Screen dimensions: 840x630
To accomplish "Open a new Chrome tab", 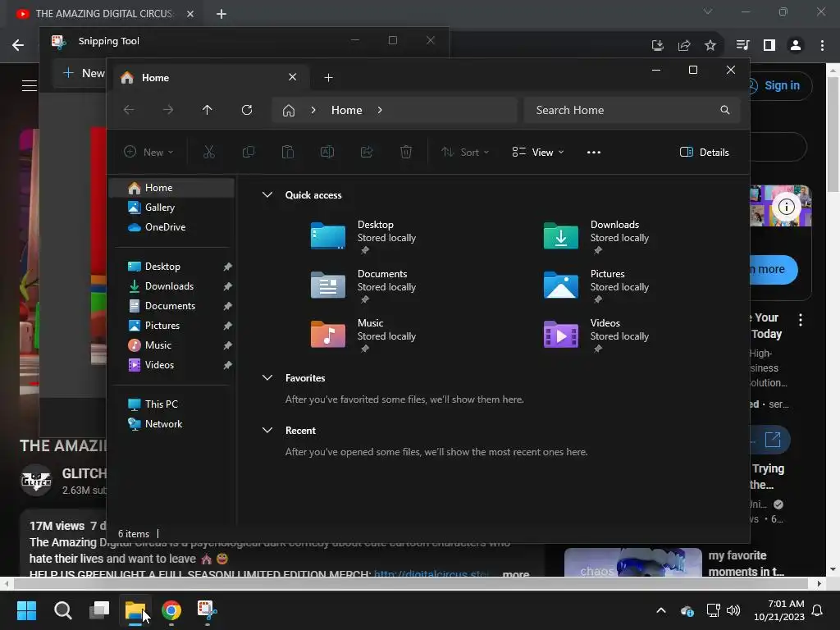I will [221, 14].
